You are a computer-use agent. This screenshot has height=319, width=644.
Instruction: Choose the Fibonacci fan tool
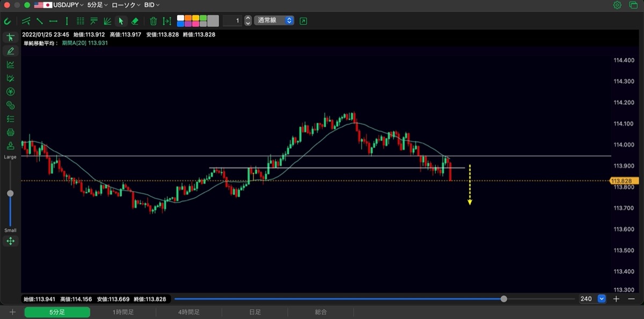(107, 21)
